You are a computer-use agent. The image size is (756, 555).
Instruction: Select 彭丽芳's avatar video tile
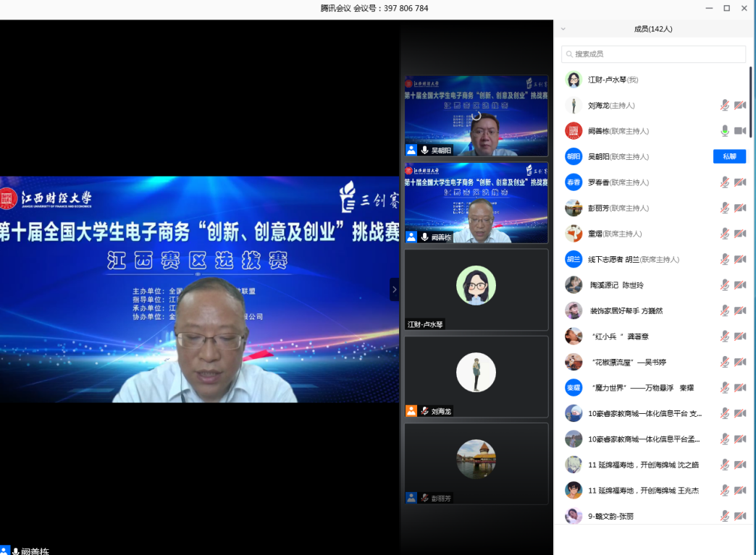point(476,463)
